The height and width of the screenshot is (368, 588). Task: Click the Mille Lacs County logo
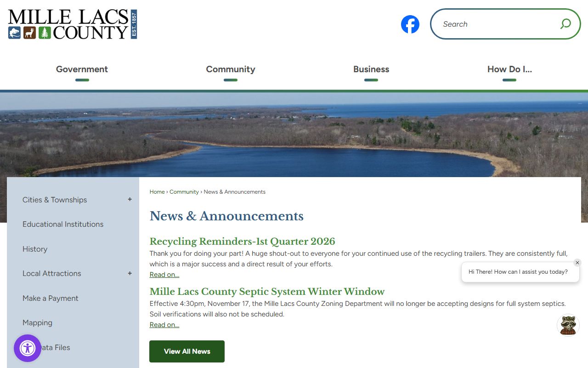(73, 24)
